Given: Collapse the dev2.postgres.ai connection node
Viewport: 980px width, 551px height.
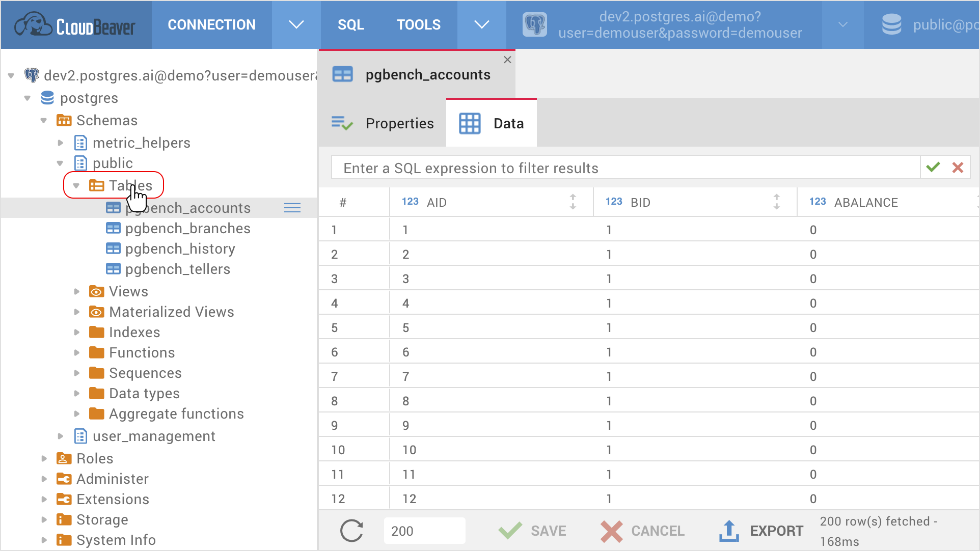Looking at the screenshot, I should tap(11, 76).
